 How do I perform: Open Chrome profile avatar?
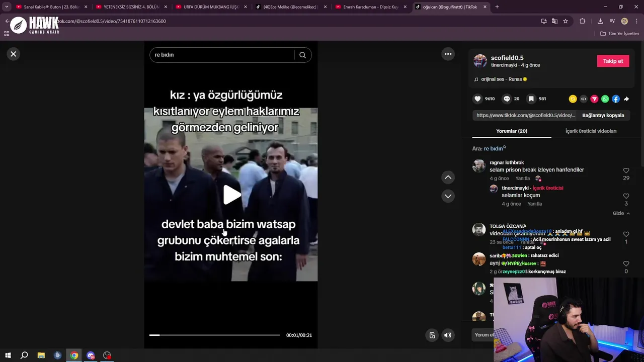(624, 21)
